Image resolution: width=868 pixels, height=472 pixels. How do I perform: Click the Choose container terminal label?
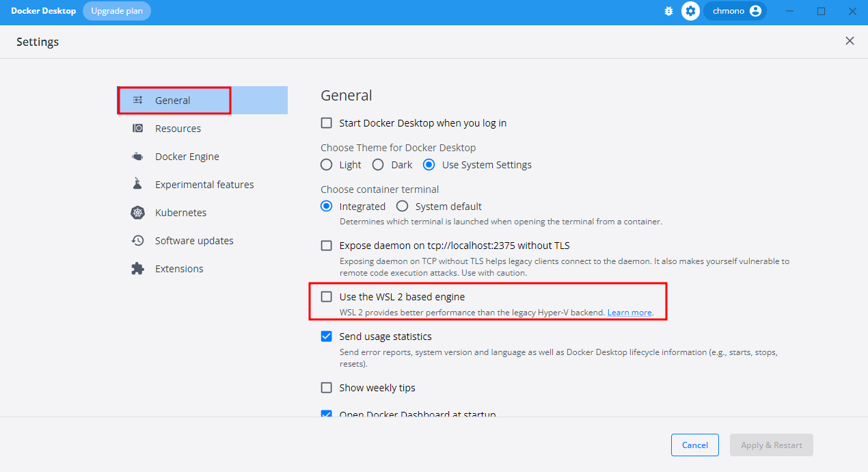click(380, 189)
